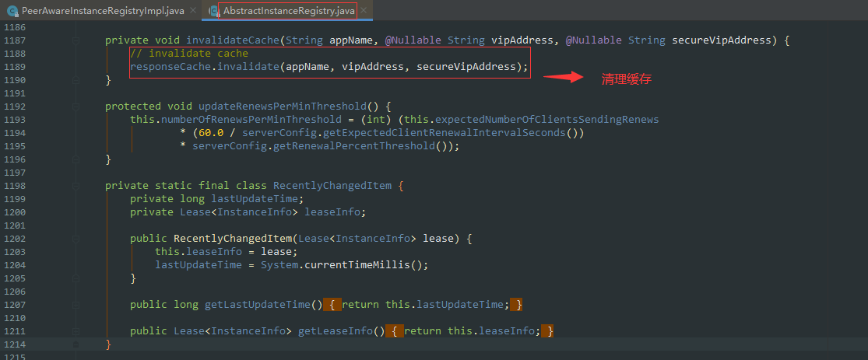Click secureVipAddress parameter in the method signature
The width and height of the screenshot is (868, 360).
click(722, 40)
